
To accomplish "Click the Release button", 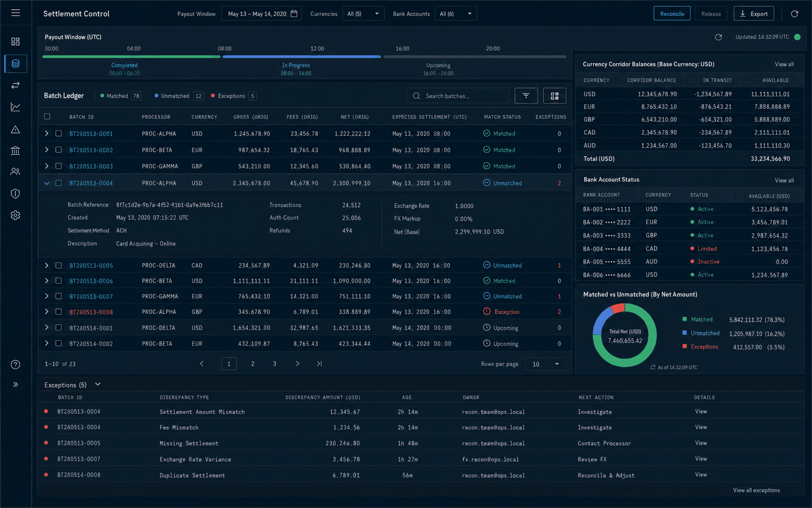I will (x=711, y=14).
